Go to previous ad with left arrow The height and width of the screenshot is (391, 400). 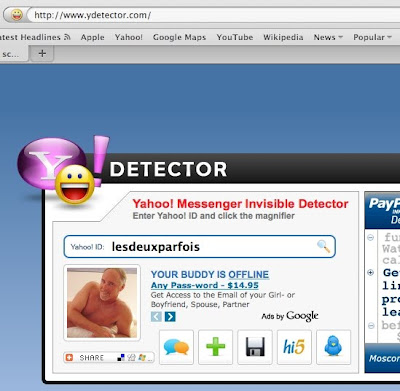156,316
